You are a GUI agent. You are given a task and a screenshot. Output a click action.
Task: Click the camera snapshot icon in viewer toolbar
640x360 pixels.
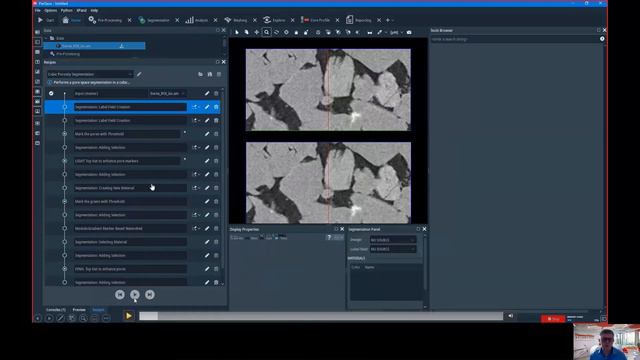409,32
